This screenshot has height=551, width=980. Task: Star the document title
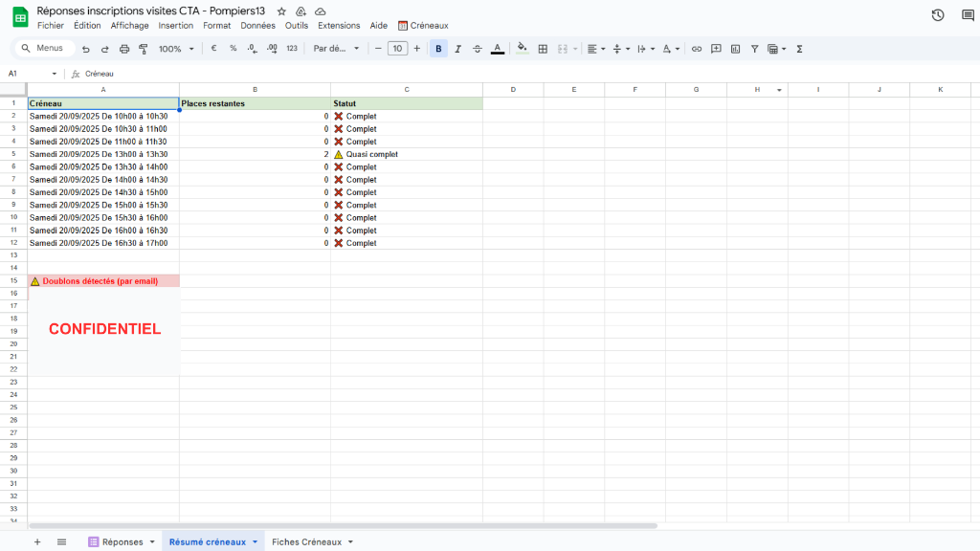coord(281,11)
